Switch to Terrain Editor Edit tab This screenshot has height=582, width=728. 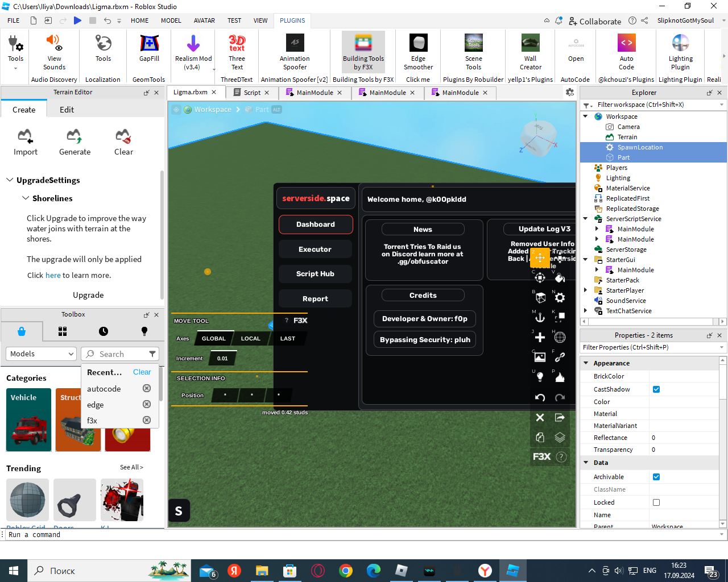[67, 110]
